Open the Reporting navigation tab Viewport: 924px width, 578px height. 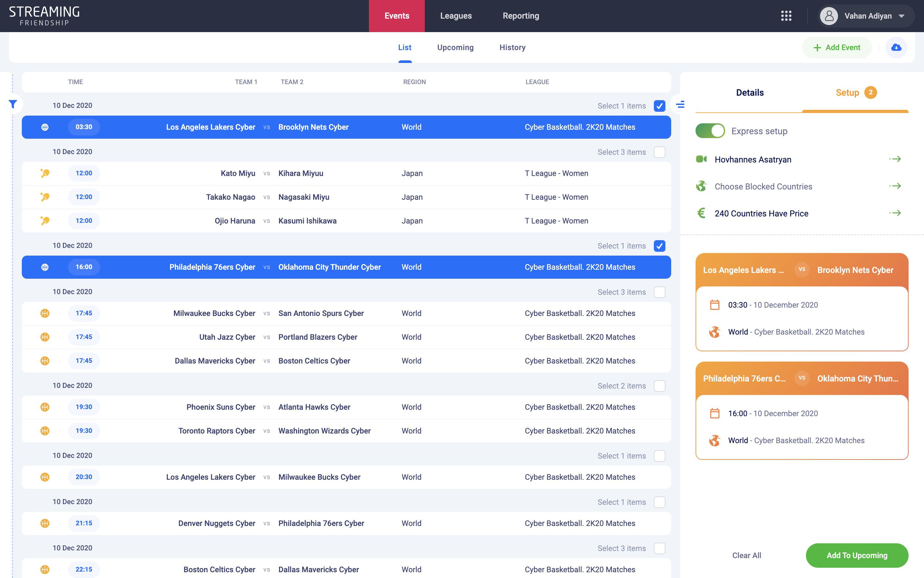(x=521, y=16)
